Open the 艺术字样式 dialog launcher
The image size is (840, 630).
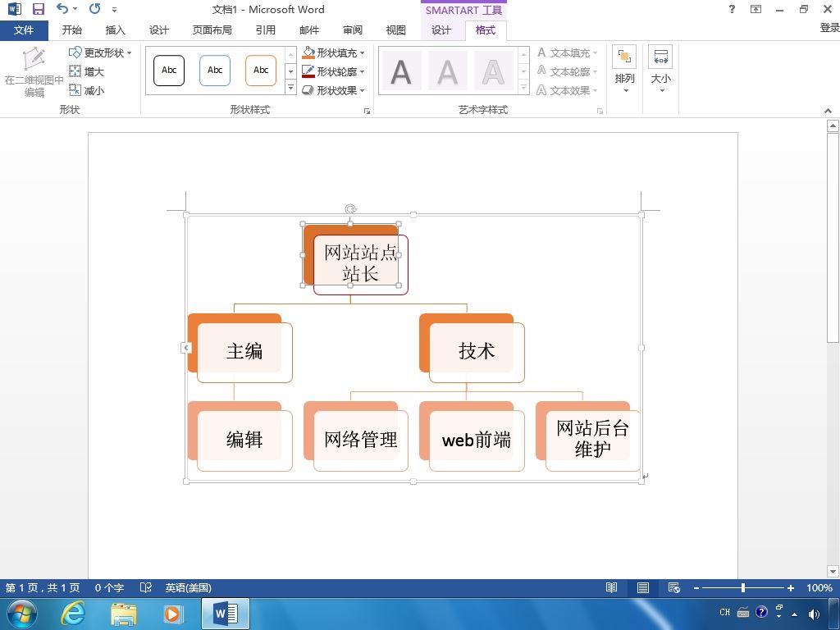pos(600,111)
